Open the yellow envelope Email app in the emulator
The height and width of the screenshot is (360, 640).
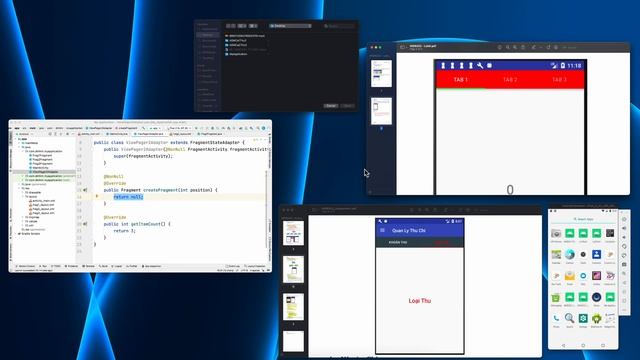coord(569,276)
